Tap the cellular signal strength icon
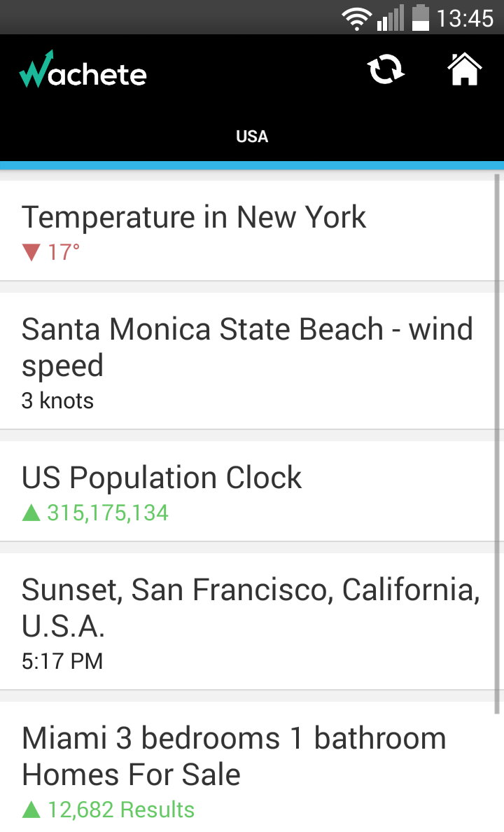504x832 pixels. 391,18
